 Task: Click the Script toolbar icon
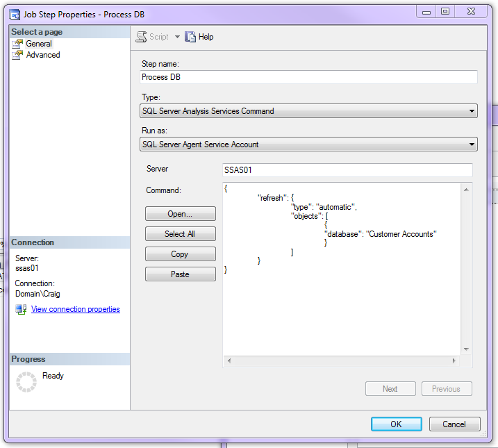[141, 37]
